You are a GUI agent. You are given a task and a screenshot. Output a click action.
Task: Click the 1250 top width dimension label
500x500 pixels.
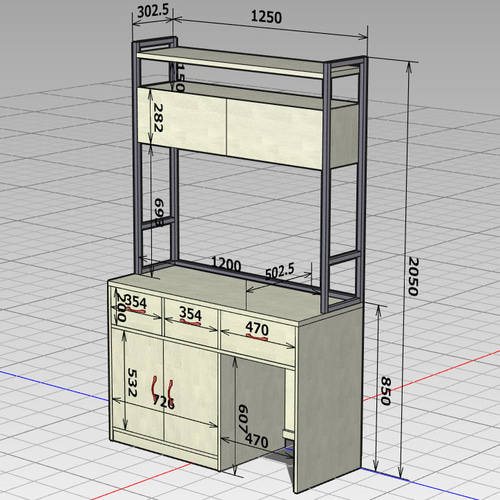click(266, 17)
